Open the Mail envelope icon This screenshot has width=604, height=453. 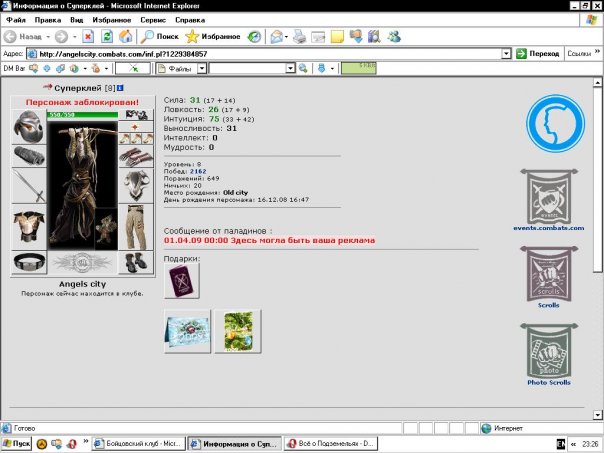[x=277, y=37]
